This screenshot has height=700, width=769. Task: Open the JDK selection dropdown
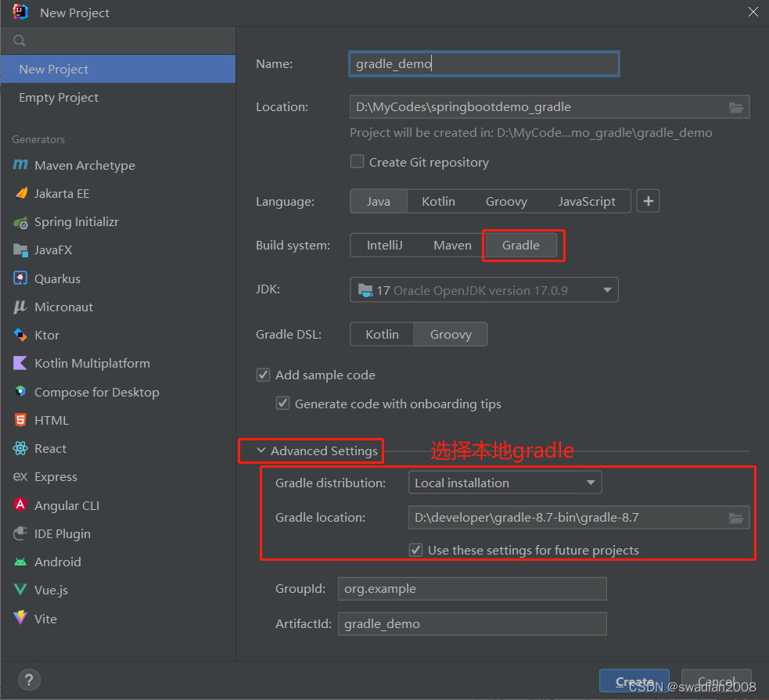[607, 289]
